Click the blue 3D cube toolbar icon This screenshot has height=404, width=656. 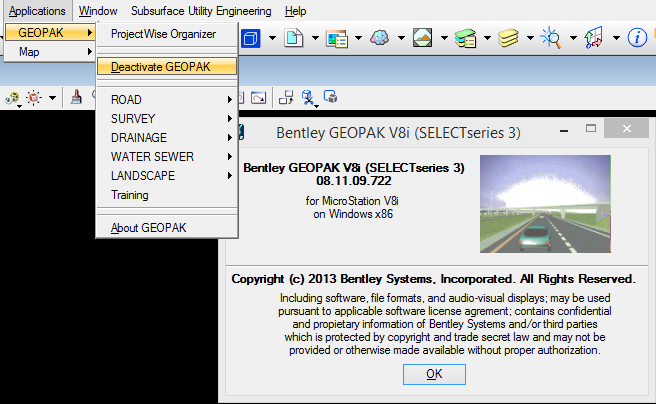click(251, 38)
